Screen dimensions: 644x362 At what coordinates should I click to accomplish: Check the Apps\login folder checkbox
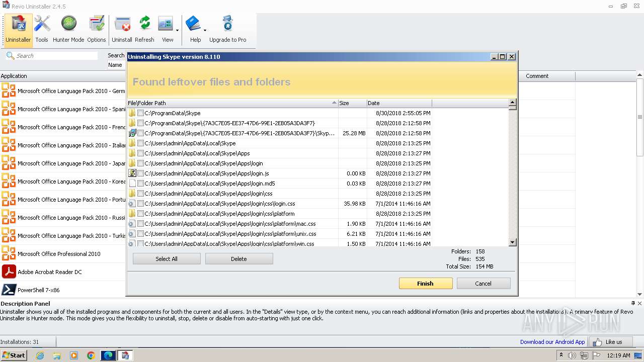(140, 163)
